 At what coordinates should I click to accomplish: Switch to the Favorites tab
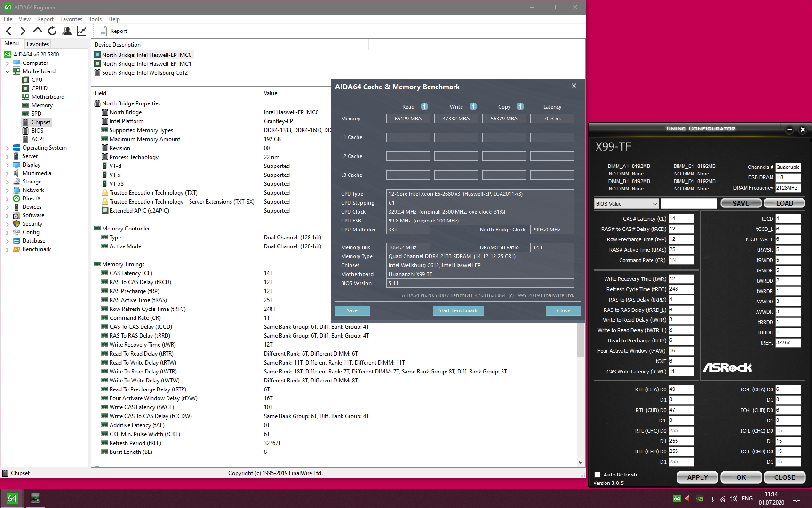point(38,44)
